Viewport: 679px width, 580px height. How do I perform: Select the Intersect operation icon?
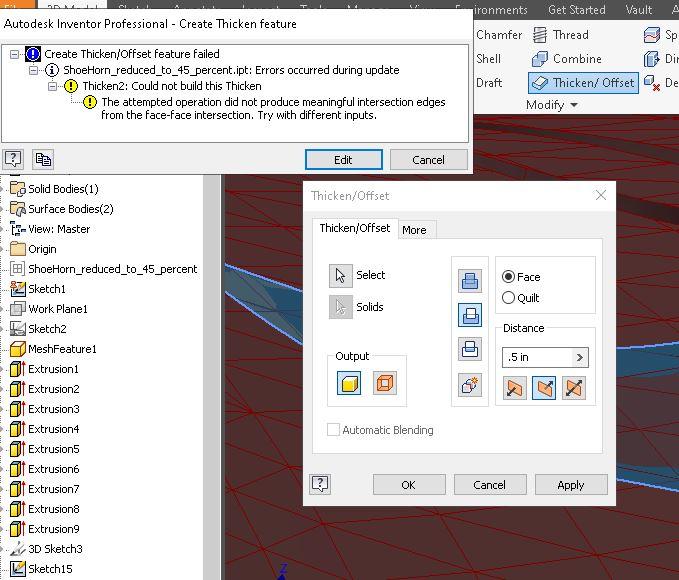coord(469,349)
